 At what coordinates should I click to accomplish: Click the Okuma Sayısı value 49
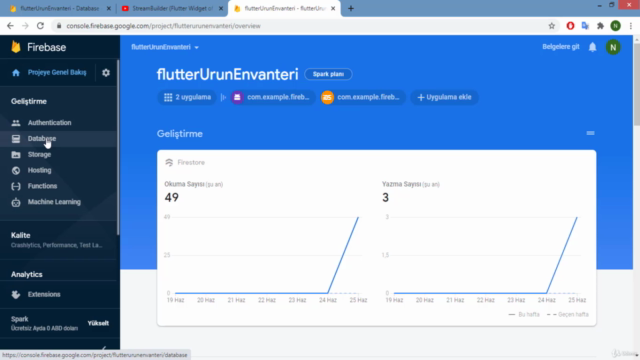(171, 198)
